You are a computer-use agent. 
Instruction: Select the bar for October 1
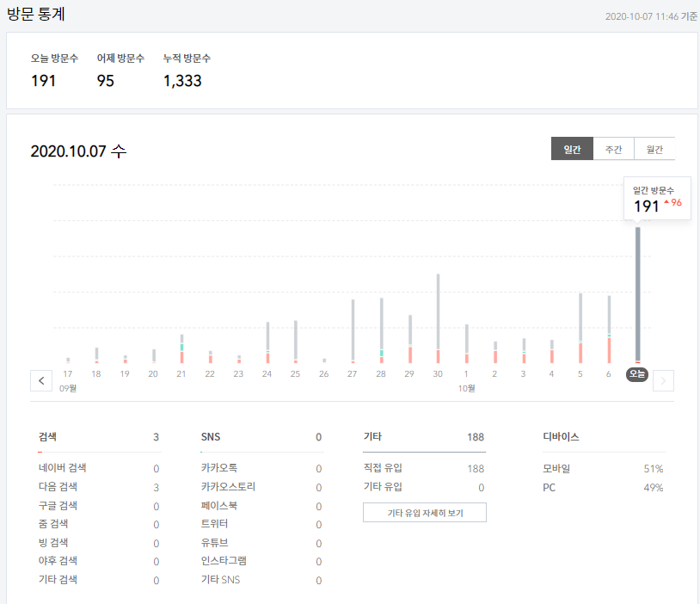[466, 343]
